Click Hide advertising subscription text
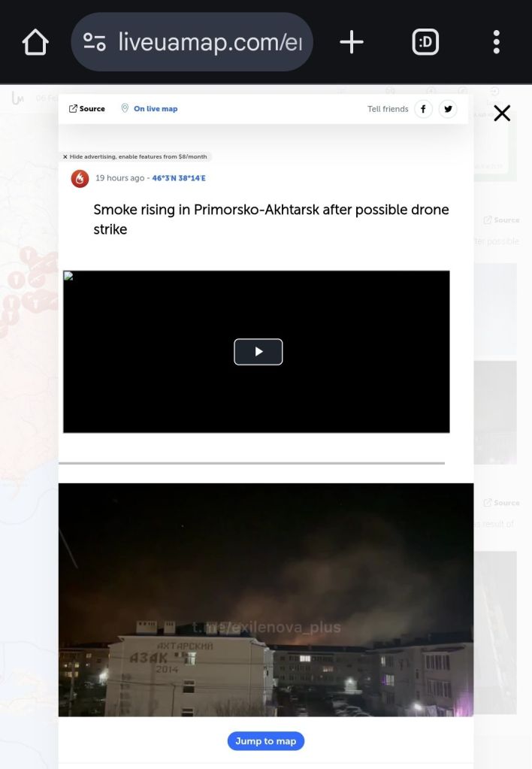This screenshot has height=769, width=532. (138, 157)
